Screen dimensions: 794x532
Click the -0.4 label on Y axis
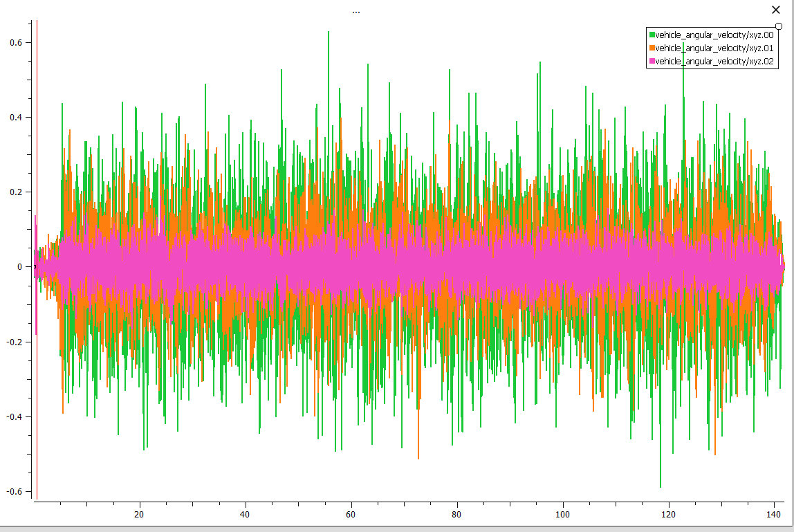pos(14,416)
